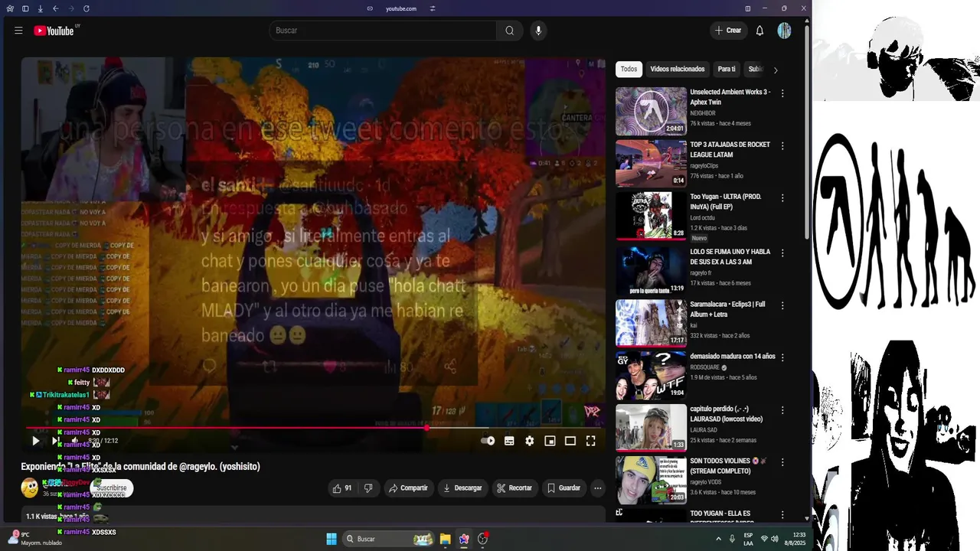This screenshot has width=980, height=551.
Task: Enable theater mode
Action: (x=570, y=441)
